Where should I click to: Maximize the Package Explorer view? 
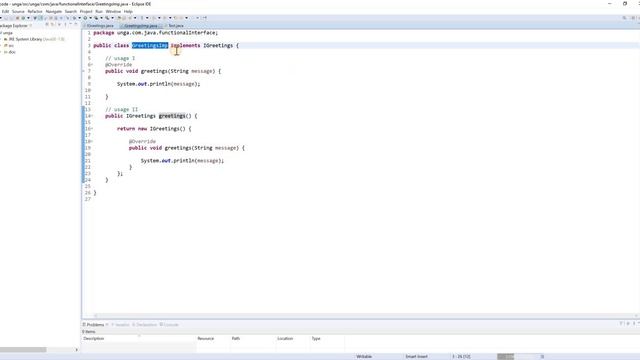click(x=76, y=25)
